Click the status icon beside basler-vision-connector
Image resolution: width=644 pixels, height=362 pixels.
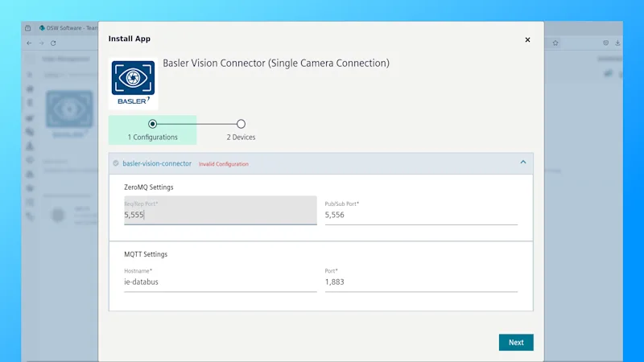[116, 163]
